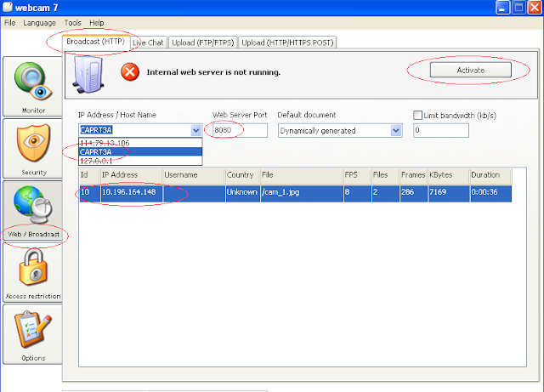Open the Upload (HTTP/HTTPS POST) tab

[287, 43]
